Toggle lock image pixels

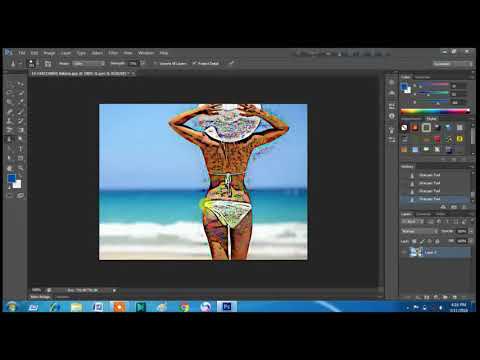pyautogui.click(x=422, y=241)
